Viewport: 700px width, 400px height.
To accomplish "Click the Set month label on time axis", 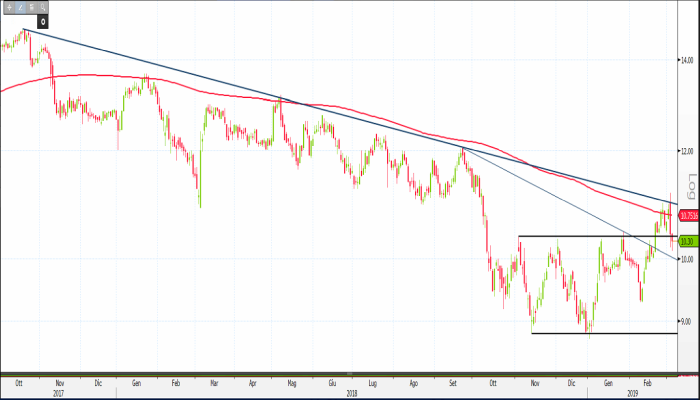I will tap(455, 382).
